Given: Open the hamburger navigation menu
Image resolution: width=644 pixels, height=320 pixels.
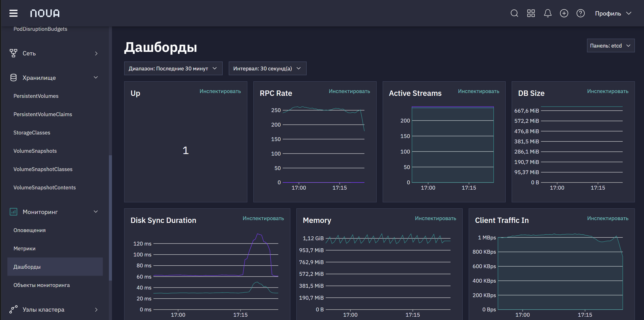Looking at the screenshot, I should click(13, 13).
